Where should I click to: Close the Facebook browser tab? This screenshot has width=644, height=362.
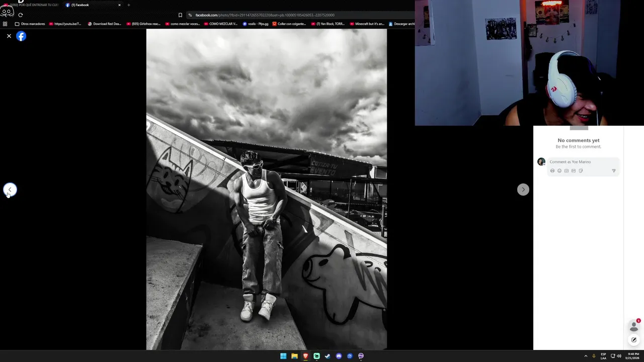point(119,5)
